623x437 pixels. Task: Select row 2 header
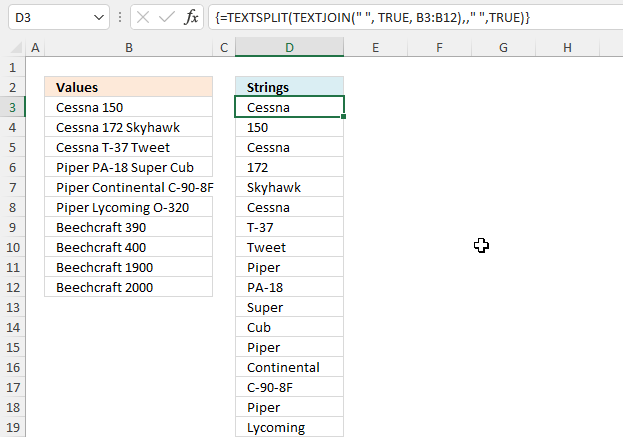click(13, 87)
